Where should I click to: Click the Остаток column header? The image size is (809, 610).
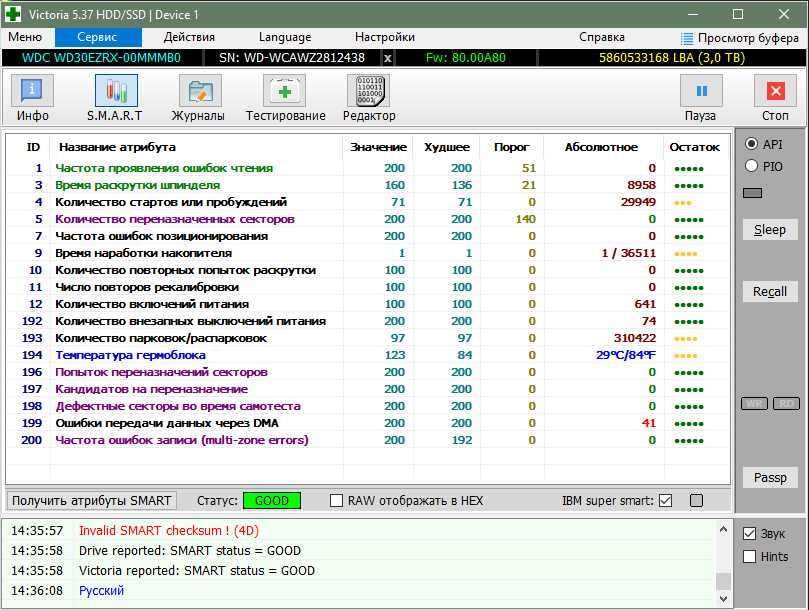[694, 147]
